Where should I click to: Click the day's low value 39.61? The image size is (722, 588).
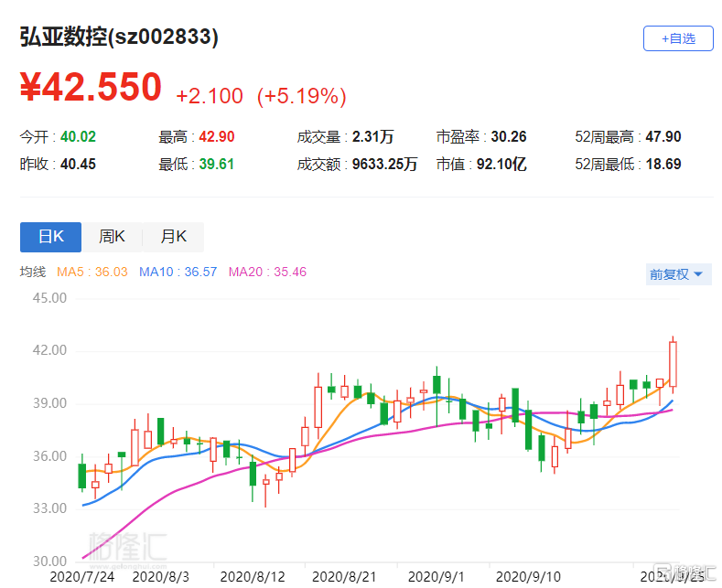pos(216,164)
